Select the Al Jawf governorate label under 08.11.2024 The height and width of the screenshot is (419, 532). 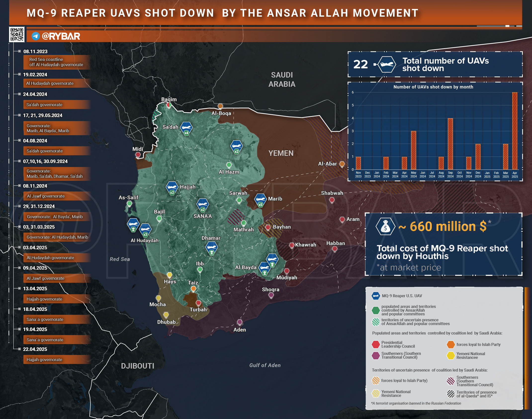tap(46, 196)
